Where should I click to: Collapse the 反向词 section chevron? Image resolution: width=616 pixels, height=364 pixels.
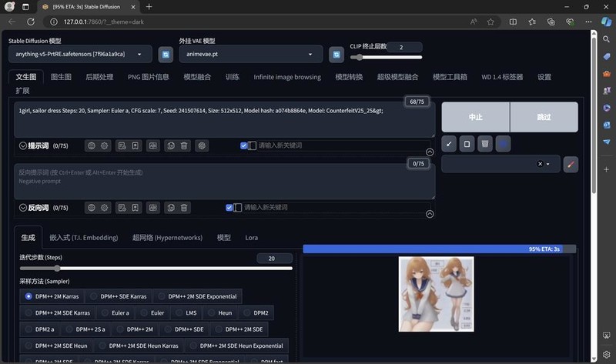pos(23,208)
